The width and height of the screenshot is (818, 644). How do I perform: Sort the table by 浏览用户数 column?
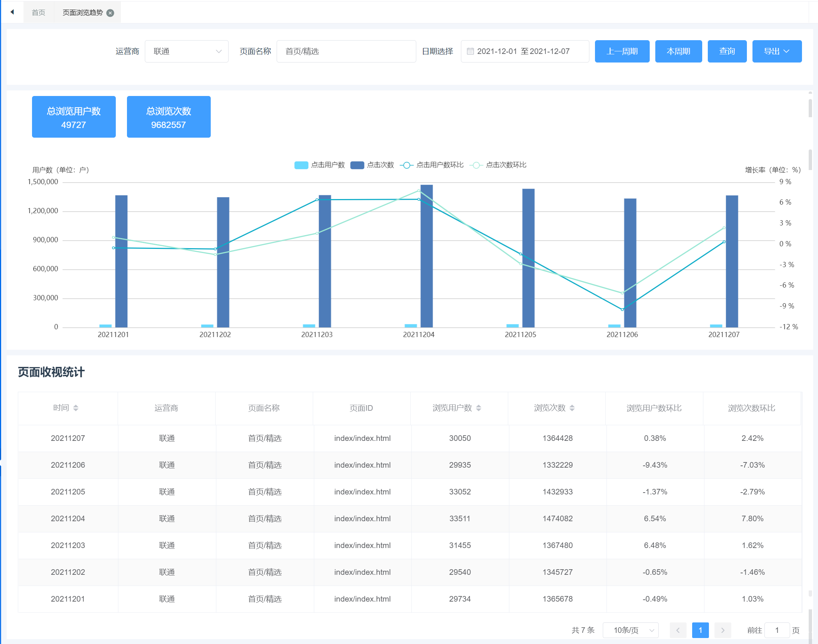[x=478, y=408]
